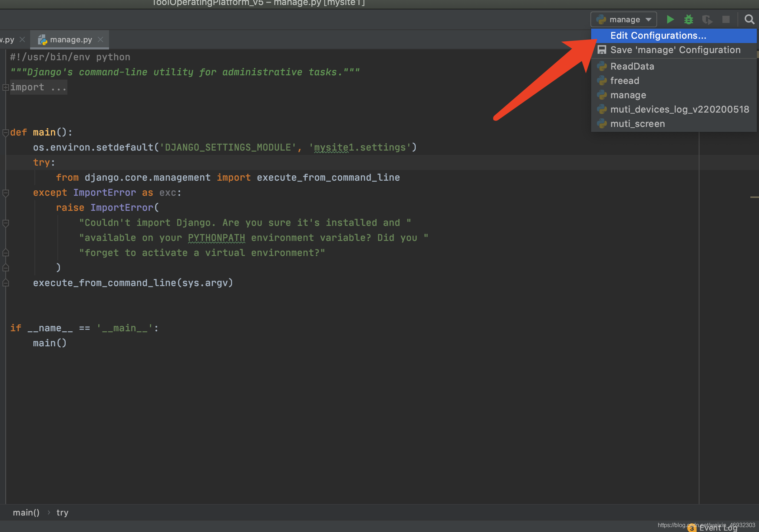Screen dimensions: 759x532
Task: Click the Stop square icon
Action: (x=726, y=19)
